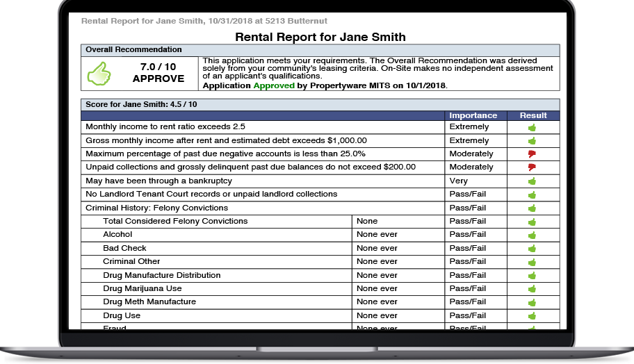Screen dimensions: 634x364
Task: Click red thumbs-down in Maximum percentage past due row
Action: pos(532,154)
